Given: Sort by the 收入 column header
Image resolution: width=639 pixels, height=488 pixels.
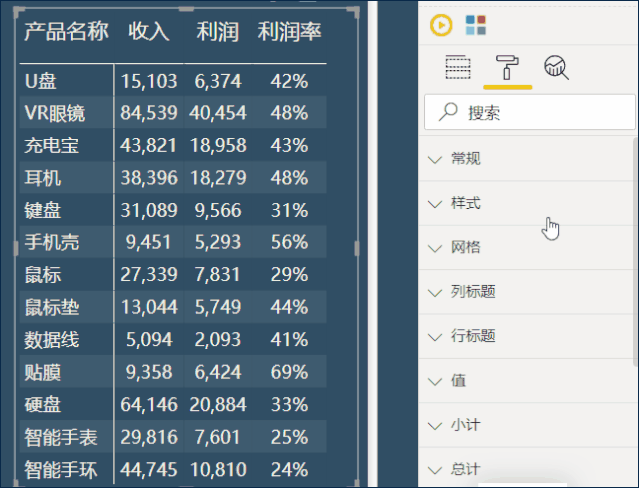Looking at the screenshot, I should (149, 31).
